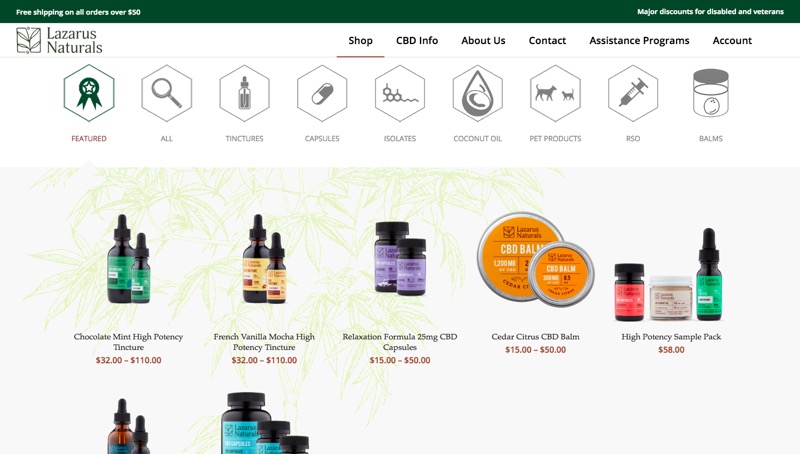Select the Balms jar icon

click(x=711, y=93)
